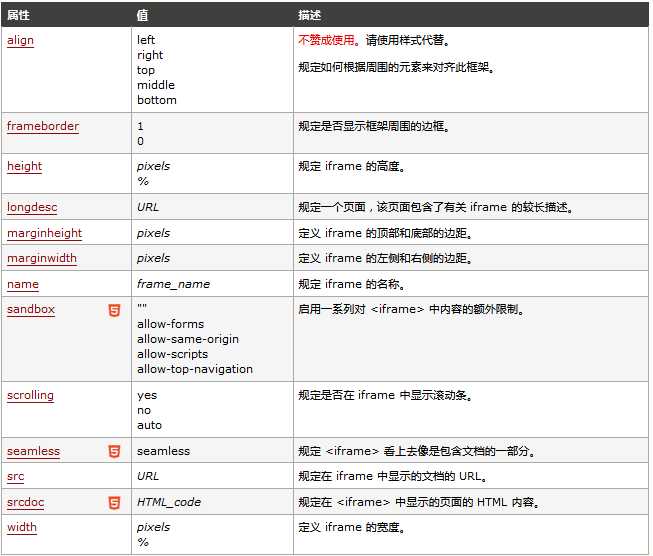
Task: Click description 定义 iframe 的顶部和底部的边距
Action: coord(385,233)
